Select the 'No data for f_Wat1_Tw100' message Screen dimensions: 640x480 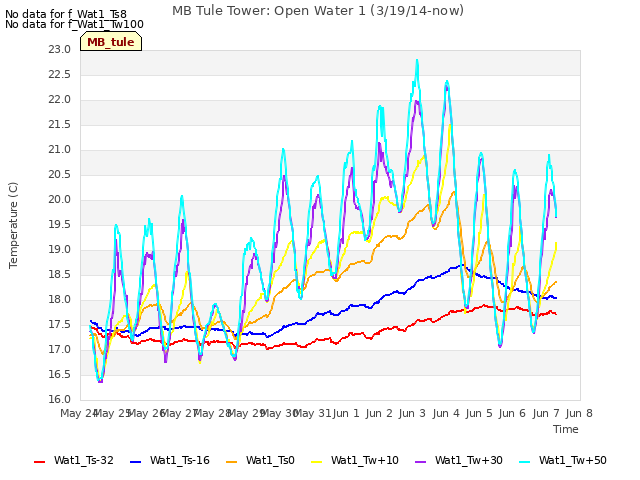[x=74, y=24]
